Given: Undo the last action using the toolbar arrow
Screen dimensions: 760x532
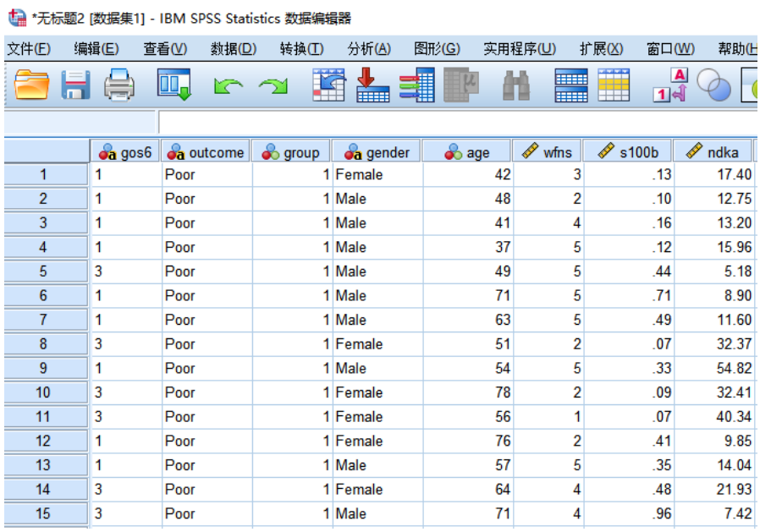Looking at the screenshot, I should [x=223, y=86].
